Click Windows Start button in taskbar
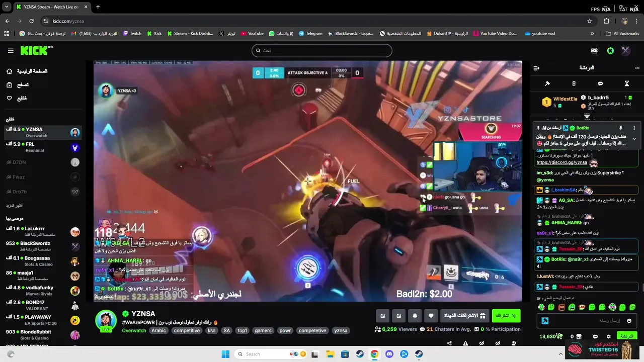 [x=225, y=354]
